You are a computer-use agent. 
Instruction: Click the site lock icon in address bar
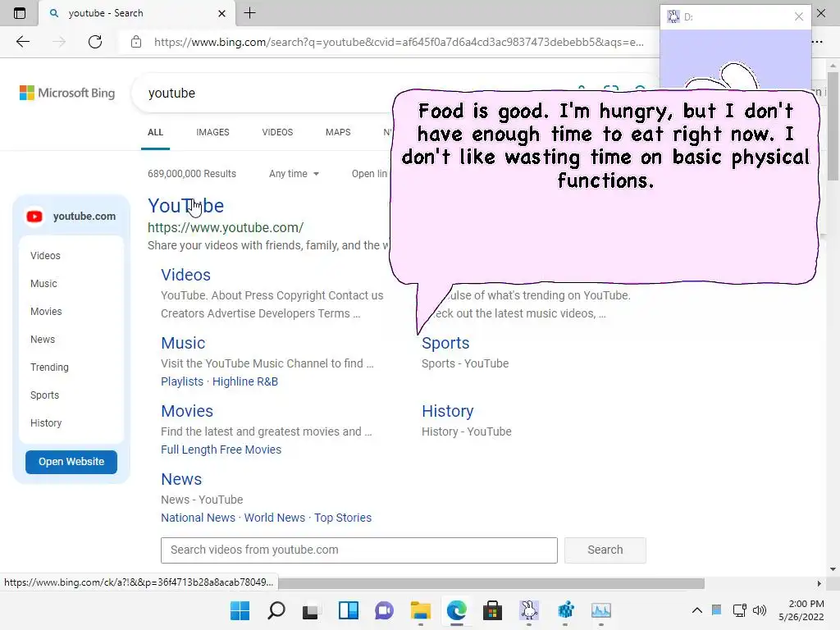tap(136, 42)
